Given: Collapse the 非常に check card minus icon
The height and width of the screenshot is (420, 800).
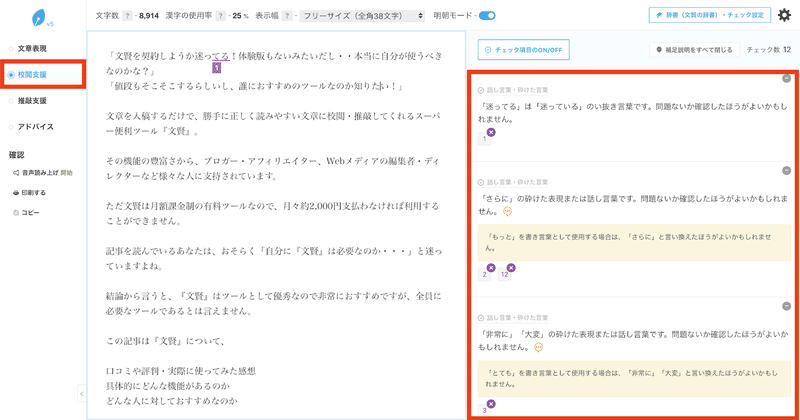Looking at the screenshot, I should click(787, 306).
